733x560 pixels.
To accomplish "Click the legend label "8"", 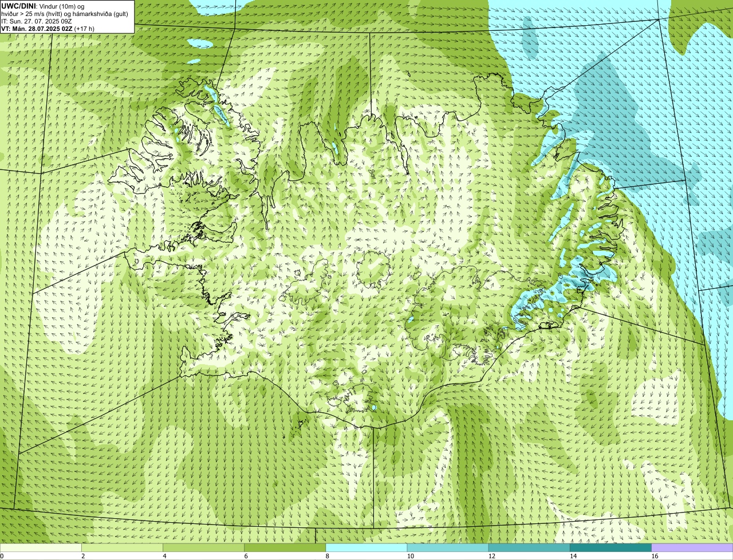I will click(328, 556).
